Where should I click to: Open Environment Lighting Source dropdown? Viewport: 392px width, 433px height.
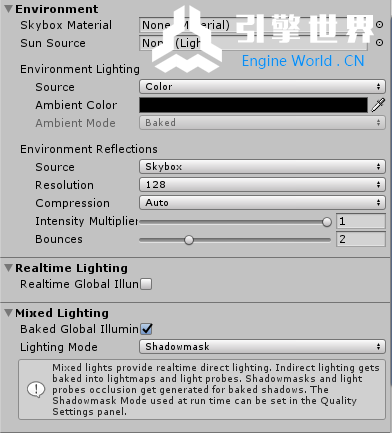[262, 87]
